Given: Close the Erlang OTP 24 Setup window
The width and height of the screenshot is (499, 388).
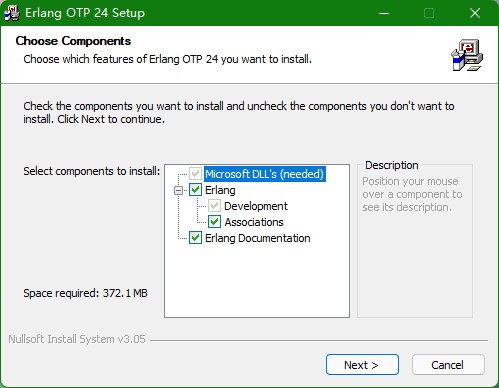Looking at the screenshot, I should point(475,13).
